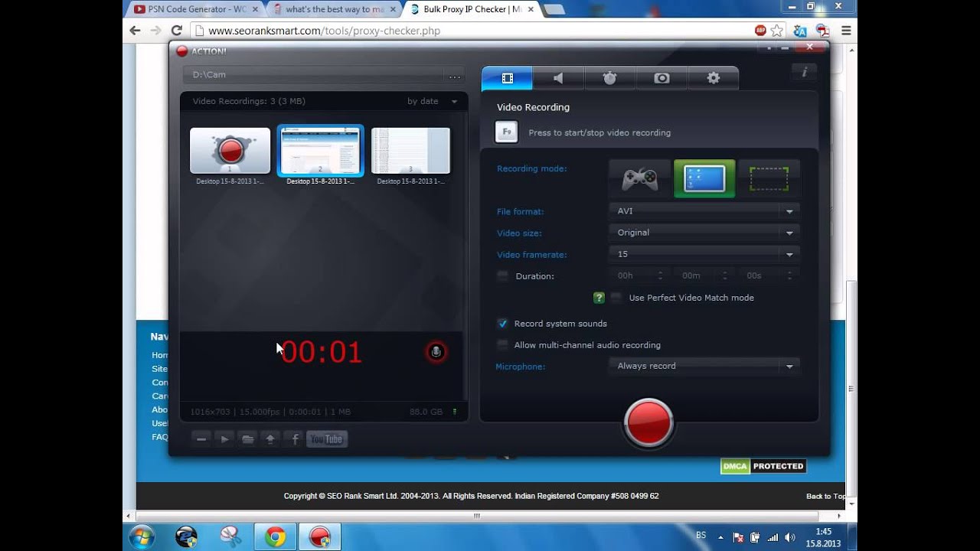Image resolution: width=980 pixels, height=551 pixels.
Task: Open the File format dropdown
Action: coord(704,211)
